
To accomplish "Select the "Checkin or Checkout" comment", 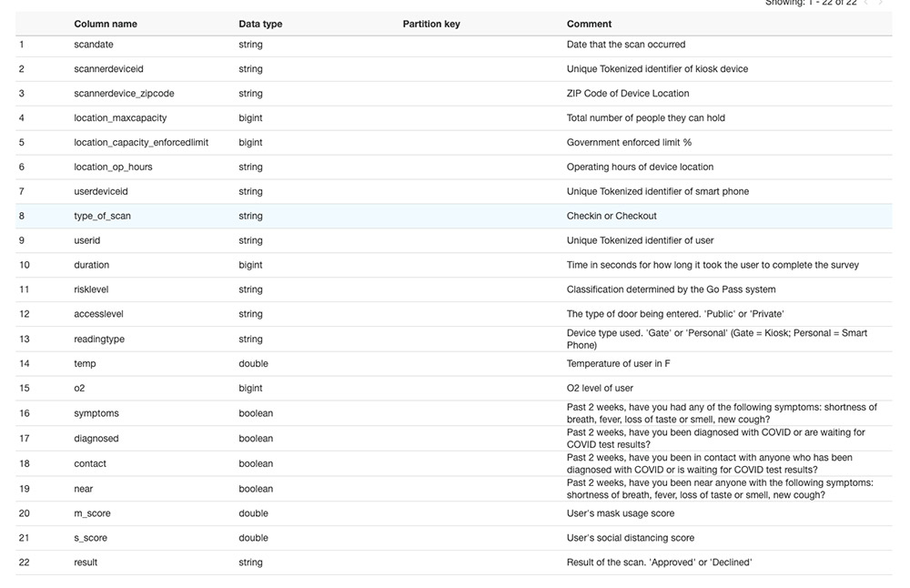I will 612,216.
